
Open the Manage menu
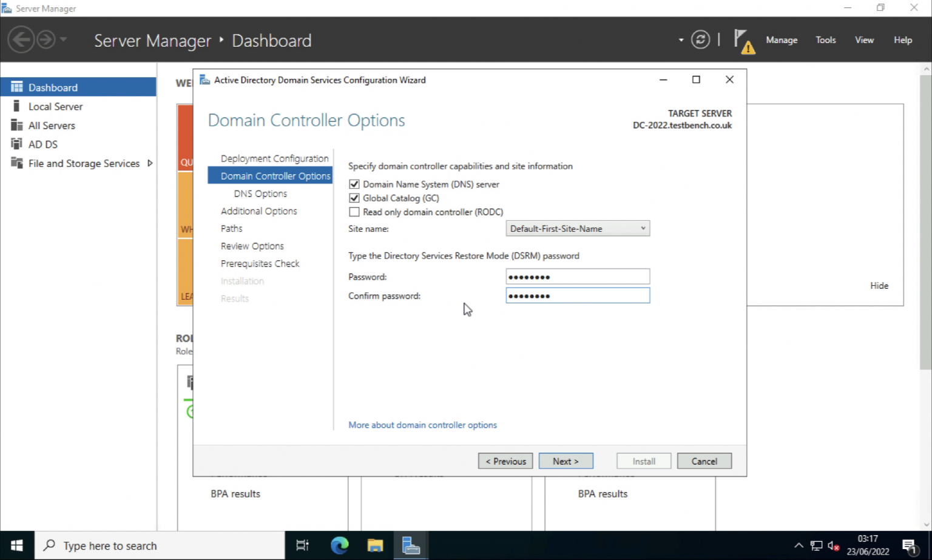click(781, 40)
